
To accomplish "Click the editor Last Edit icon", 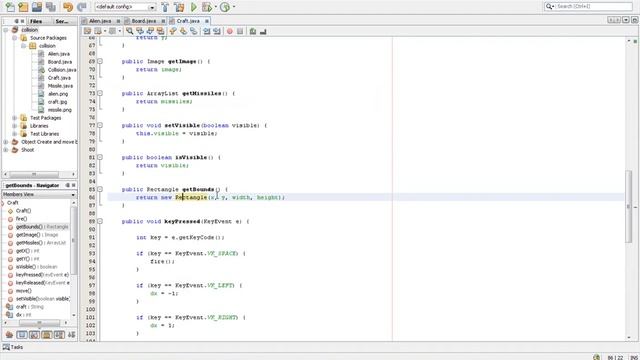I will pos(87,31).
